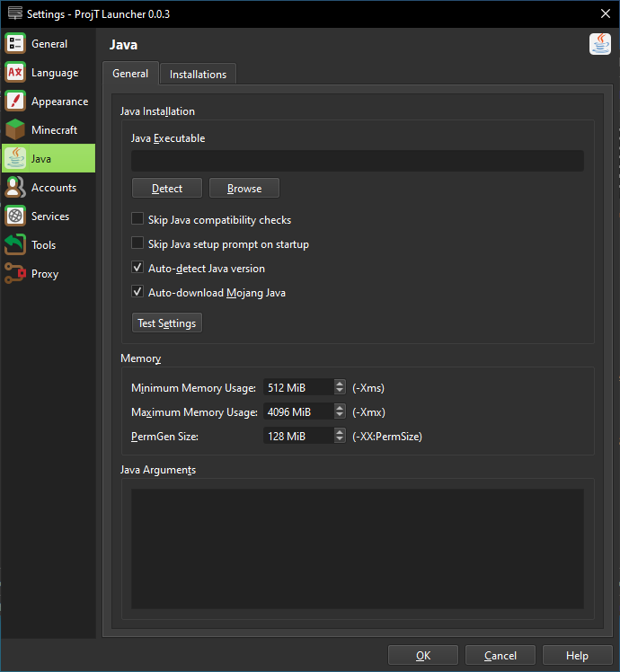Switch to the Installations tab
620x672 pixels.
pyautogui.click(x=198, y=75)
